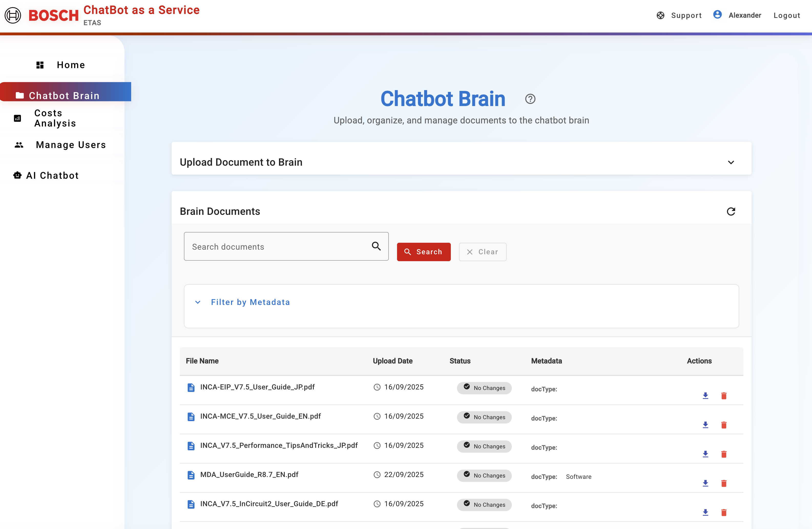Download MDA_UserGuide_R8.7_EN.pdf

[705, 483]
